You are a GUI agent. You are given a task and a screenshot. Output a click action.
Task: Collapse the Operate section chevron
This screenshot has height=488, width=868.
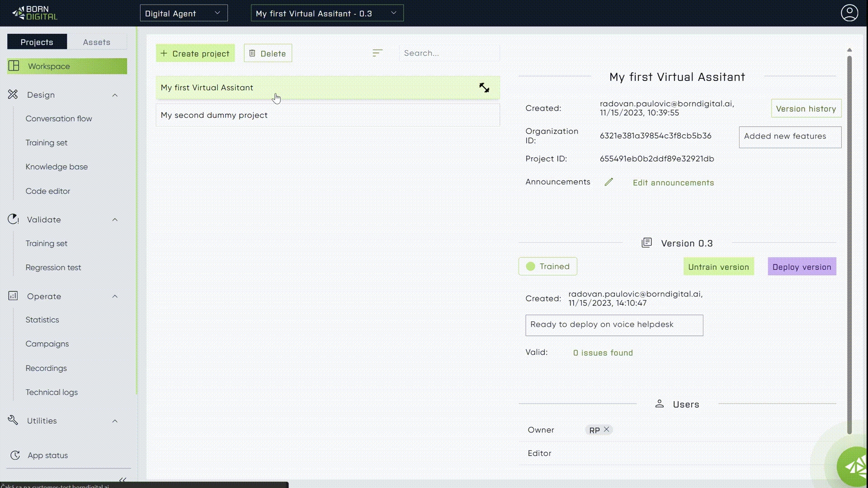tap(115, 297)
